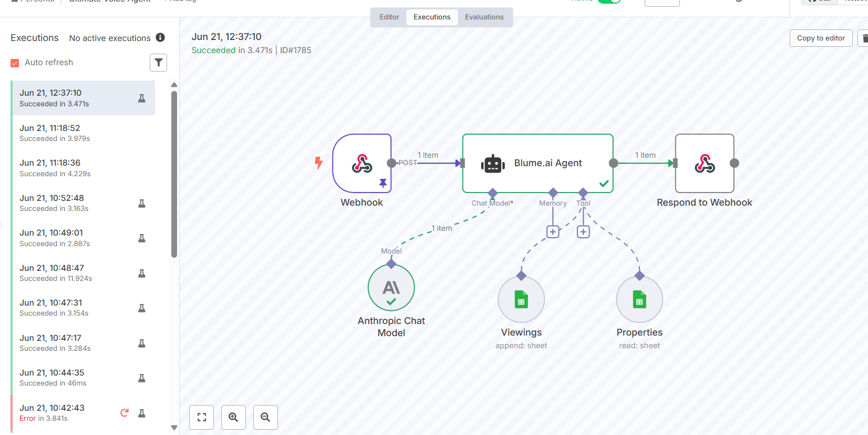Open the Anthropic Chat Model node
868x435 pixels.
pyautogui.click(x=391, y=288)
